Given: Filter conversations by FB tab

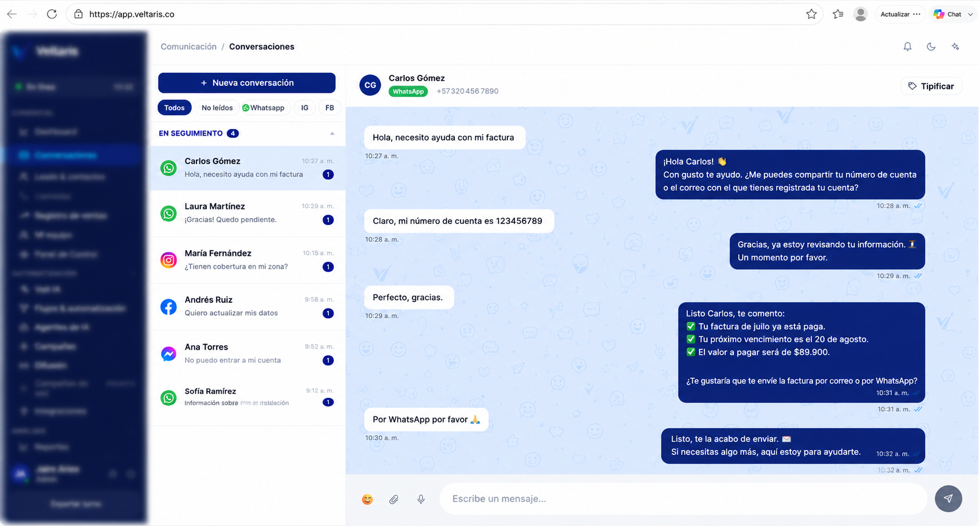Looking at the screenshot, I should (329, 108).
